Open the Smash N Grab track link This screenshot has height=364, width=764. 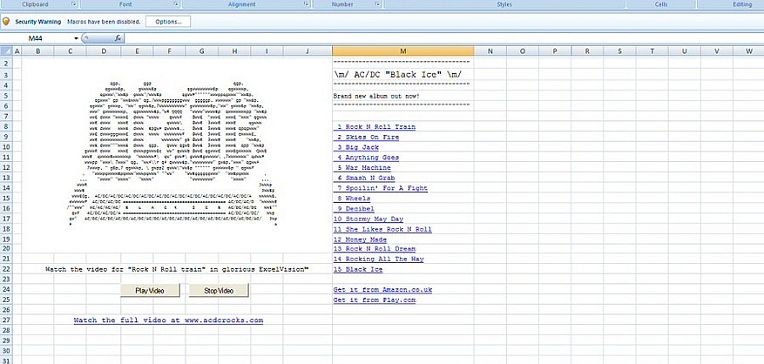[365, 178]
